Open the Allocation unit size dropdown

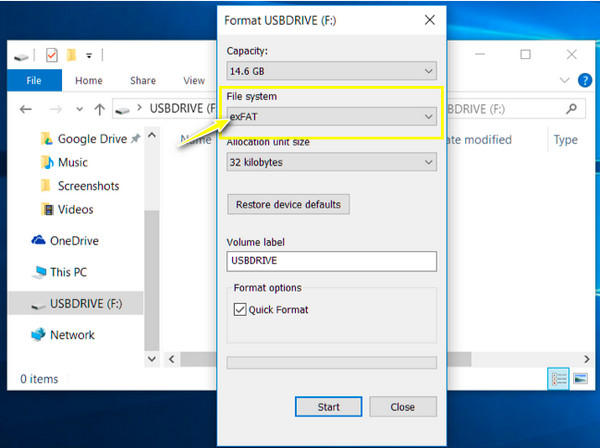331,162
